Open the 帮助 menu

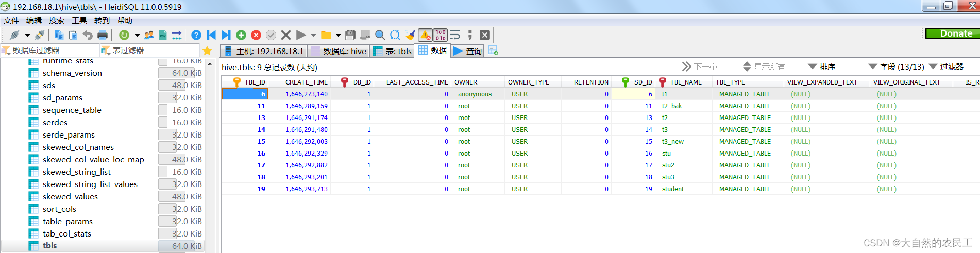(125, 21)
